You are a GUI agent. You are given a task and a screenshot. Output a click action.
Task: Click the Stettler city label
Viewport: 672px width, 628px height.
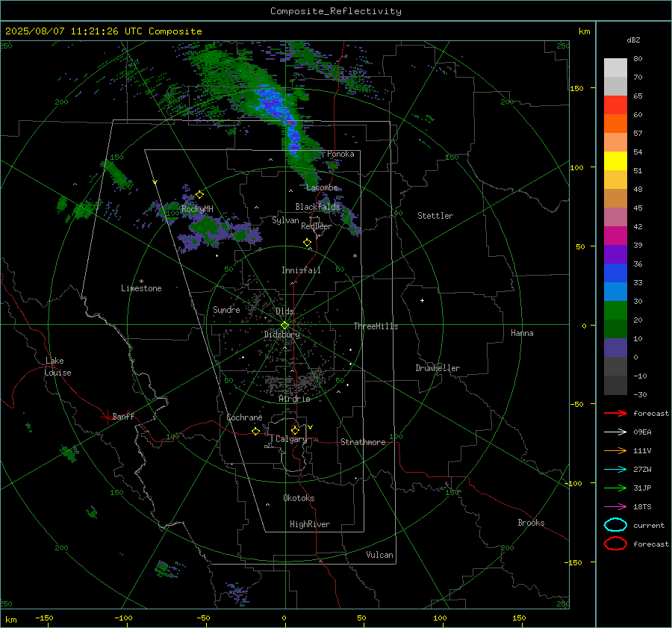point(435,216)
